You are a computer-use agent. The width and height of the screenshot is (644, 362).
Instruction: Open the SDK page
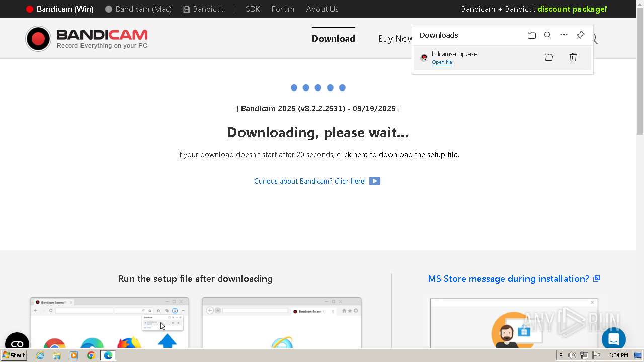coord(253,9)
